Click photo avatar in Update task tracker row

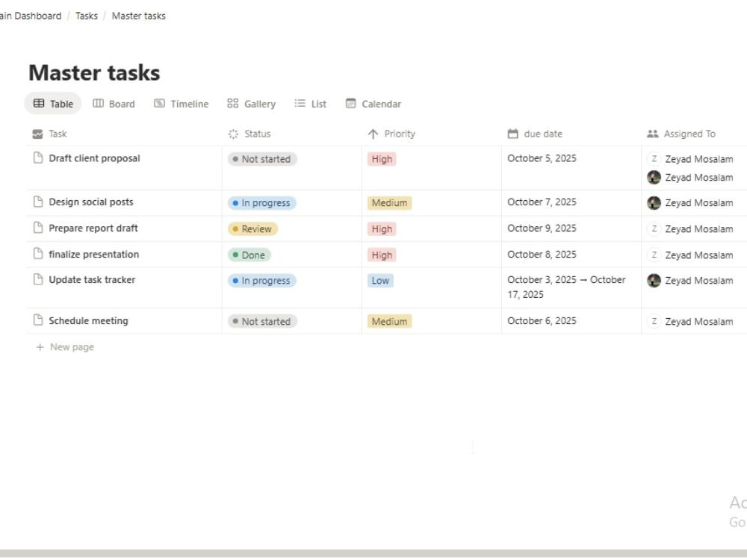pos(654,281)
